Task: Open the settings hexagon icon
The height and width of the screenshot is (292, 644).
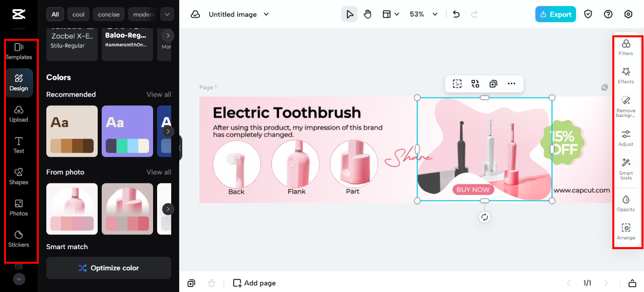Action: [x=628, y=14]
